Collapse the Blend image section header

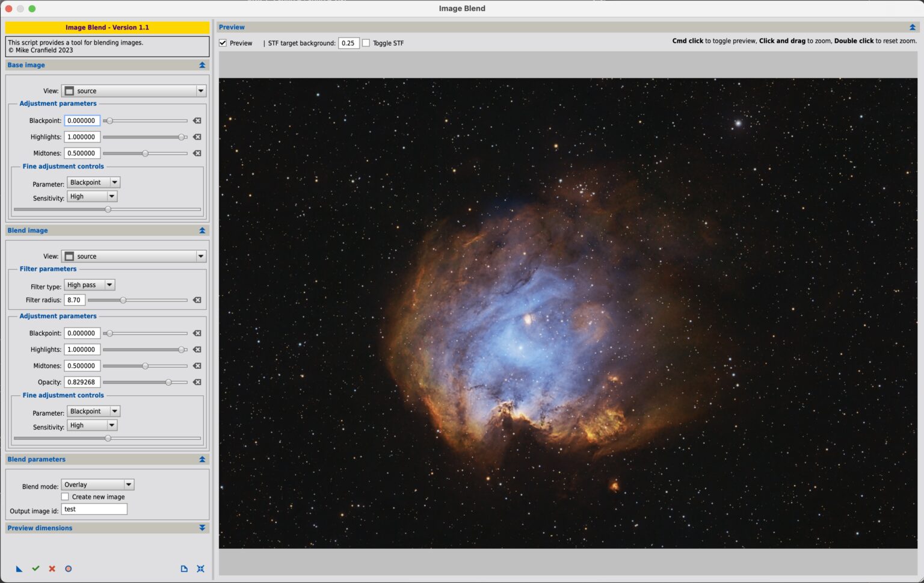pyautogui.click(x=202, y=230)
